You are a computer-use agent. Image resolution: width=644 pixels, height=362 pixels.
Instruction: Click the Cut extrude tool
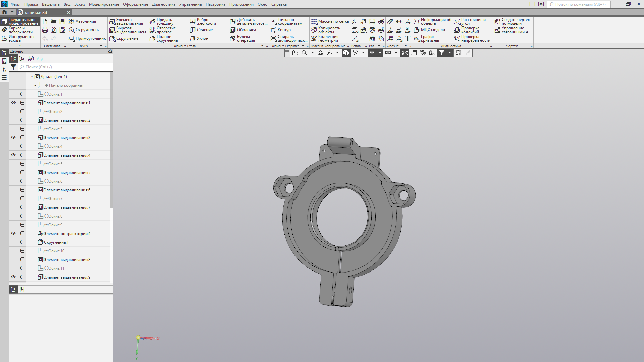pos(127,30)
